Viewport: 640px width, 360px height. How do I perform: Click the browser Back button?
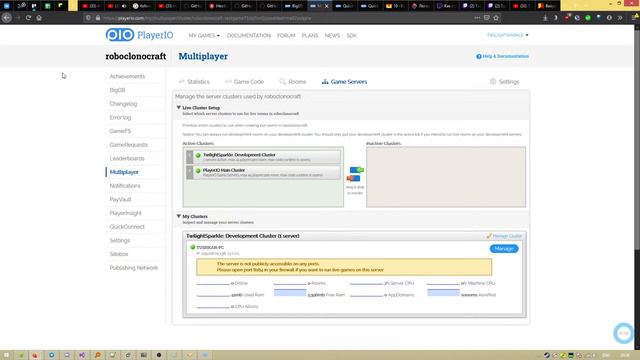point(7,18)
